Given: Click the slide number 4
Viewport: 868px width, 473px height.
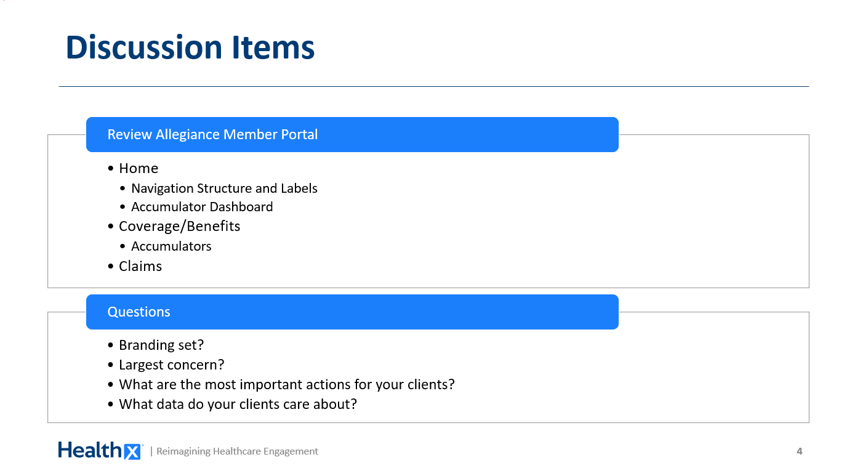Looking at the screenshot, I should click(800, 451).
